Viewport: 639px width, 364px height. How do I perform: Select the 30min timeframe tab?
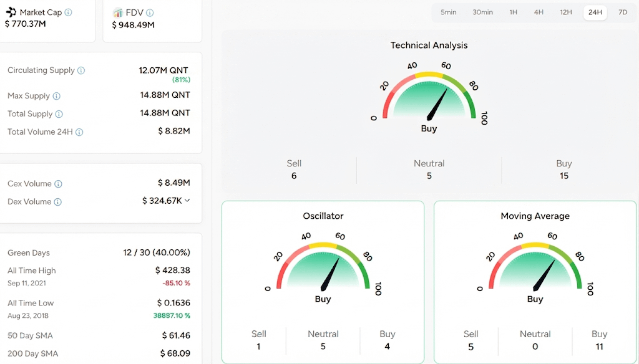click(x=482, y=12)
